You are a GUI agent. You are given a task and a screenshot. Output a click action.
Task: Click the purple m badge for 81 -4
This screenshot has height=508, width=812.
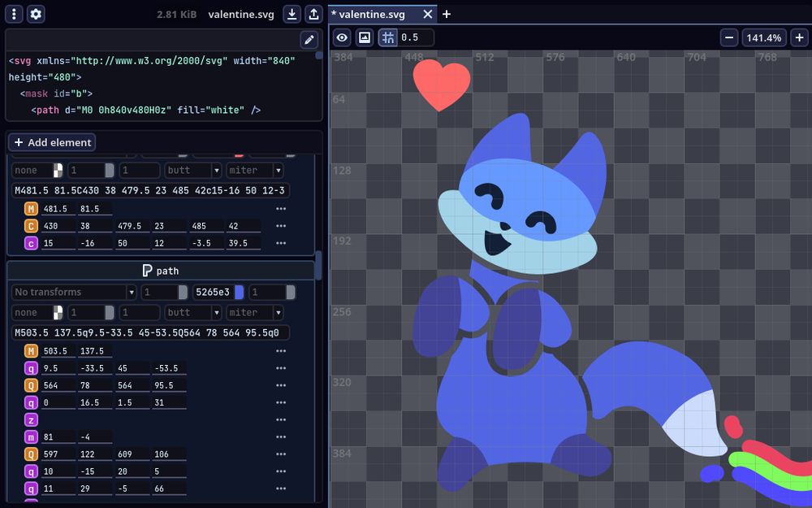point(31,436)
